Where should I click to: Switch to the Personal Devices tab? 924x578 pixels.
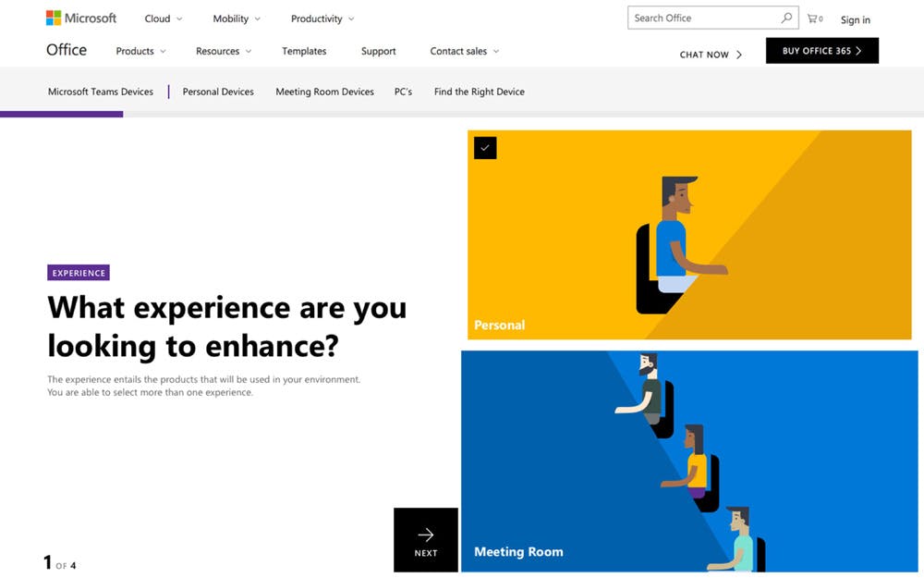click(218, 92)
